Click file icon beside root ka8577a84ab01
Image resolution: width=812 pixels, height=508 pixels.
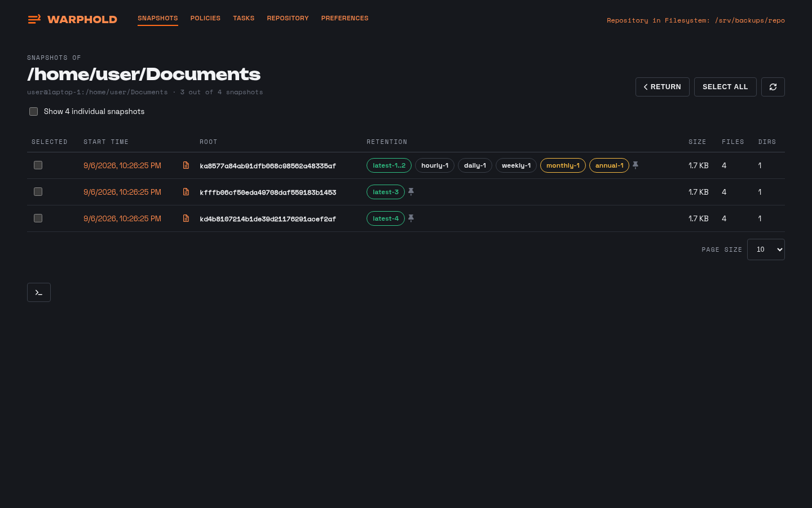tap(186, 165)
